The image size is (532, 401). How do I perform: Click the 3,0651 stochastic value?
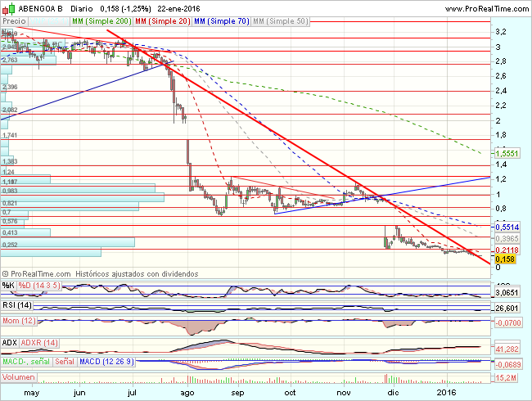pyautogui.click(x=507, y=292)
